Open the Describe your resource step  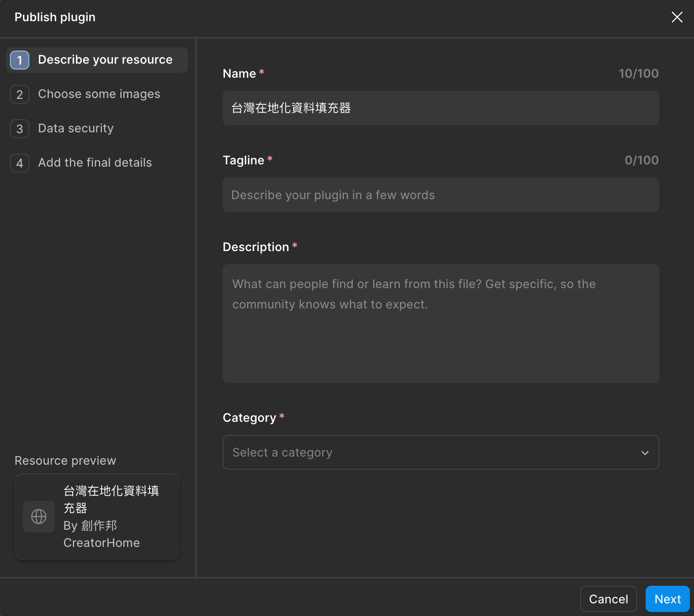tap(105, 60)
